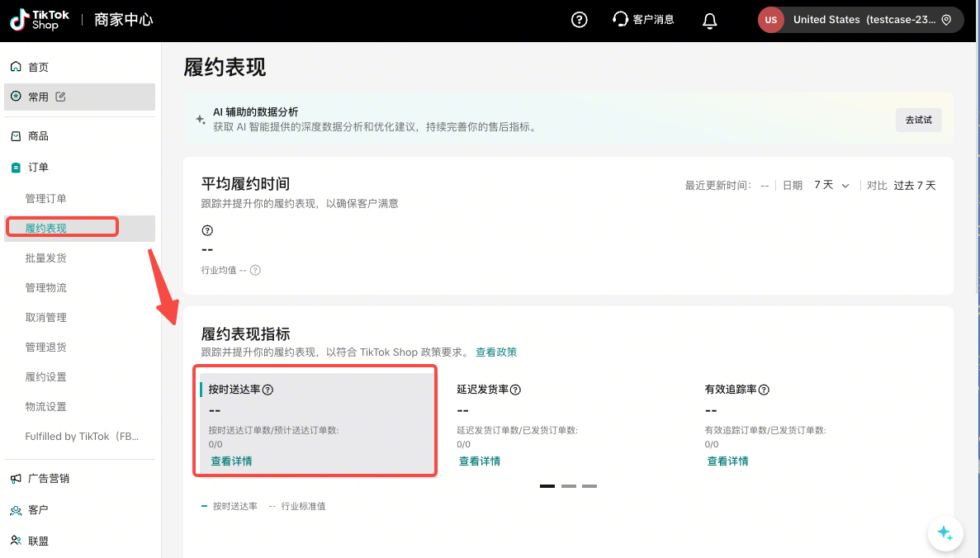Screen dimensions: 980x558
Task: Open 批量发货 in sidebar menu
Action: tap(46, 258)
